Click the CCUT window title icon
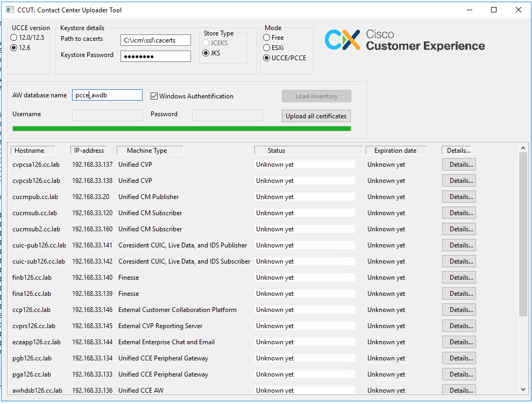Image resolution: width=532 pixels, height=404 pixels. click(10, 10)
